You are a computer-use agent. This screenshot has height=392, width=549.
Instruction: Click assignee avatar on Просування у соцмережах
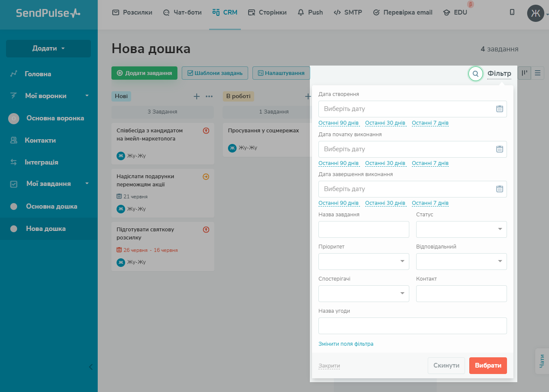232,148
